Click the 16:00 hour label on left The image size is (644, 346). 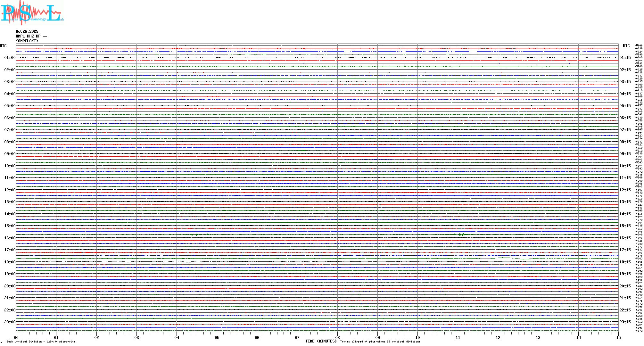(10, 238)
